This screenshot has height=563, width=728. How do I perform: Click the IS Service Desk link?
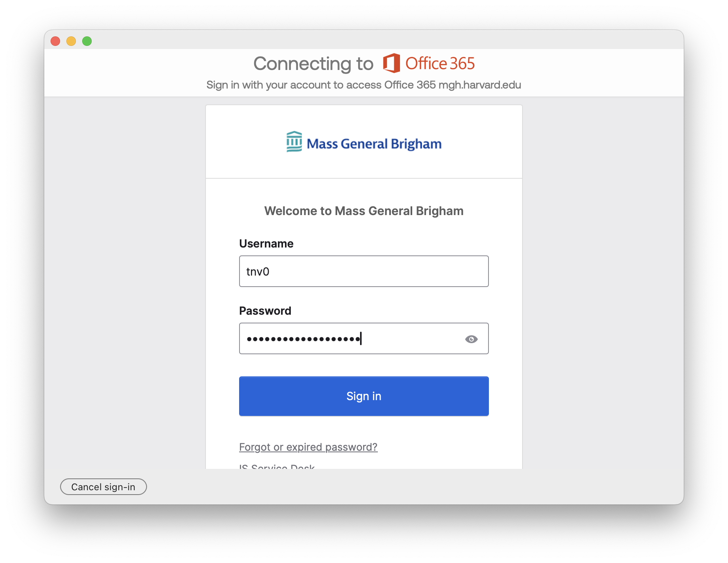click(277, 467)
